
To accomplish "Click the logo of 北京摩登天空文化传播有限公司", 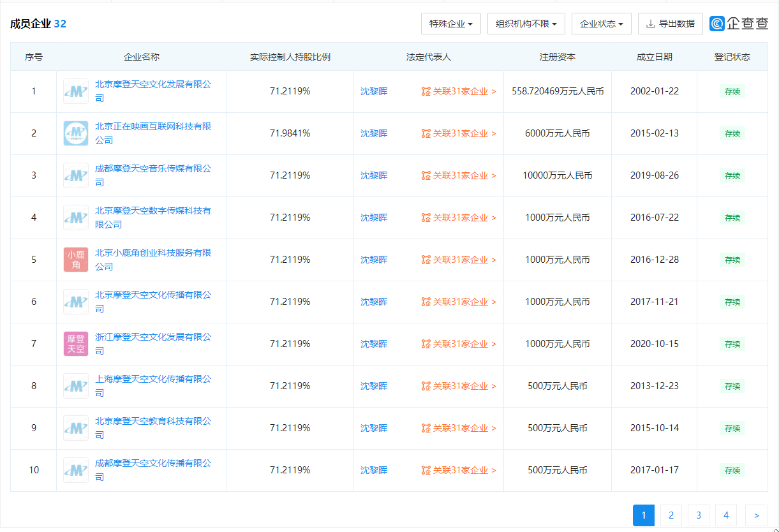I will 76,302.
